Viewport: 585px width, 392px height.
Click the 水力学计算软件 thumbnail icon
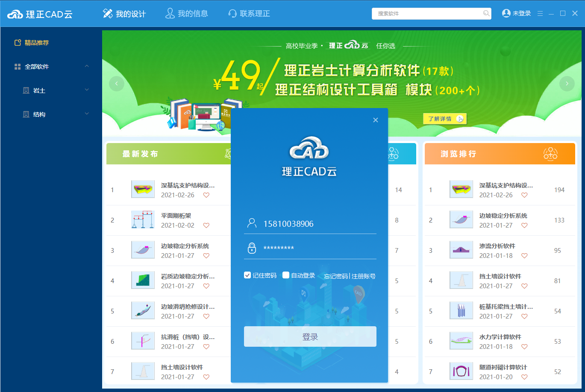coord(461,341)
